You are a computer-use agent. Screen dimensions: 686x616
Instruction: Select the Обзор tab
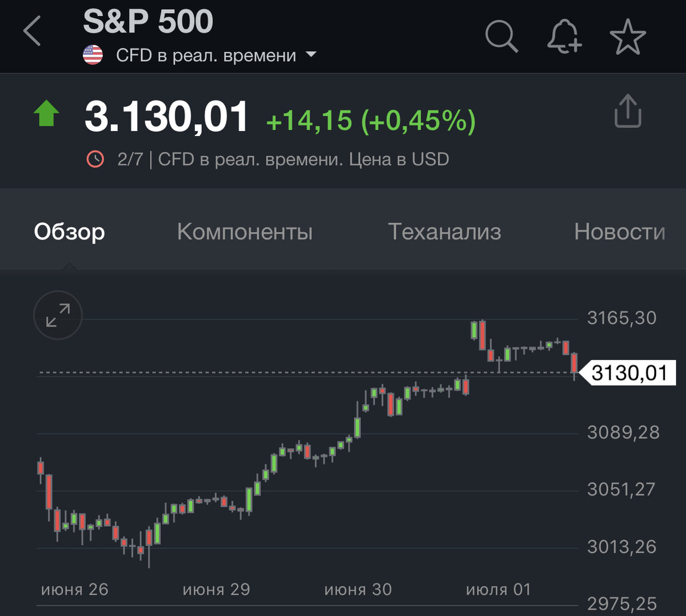coord(69,232)
